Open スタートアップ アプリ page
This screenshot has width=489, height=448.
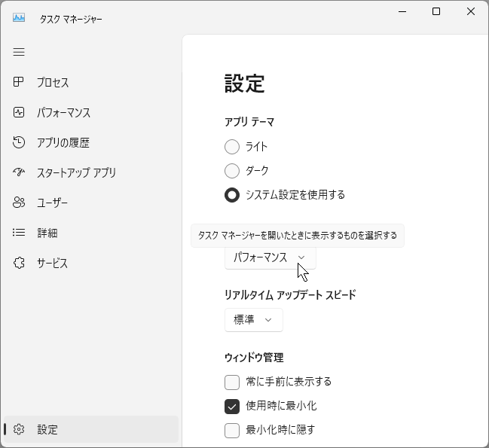(x=91, y=172)
